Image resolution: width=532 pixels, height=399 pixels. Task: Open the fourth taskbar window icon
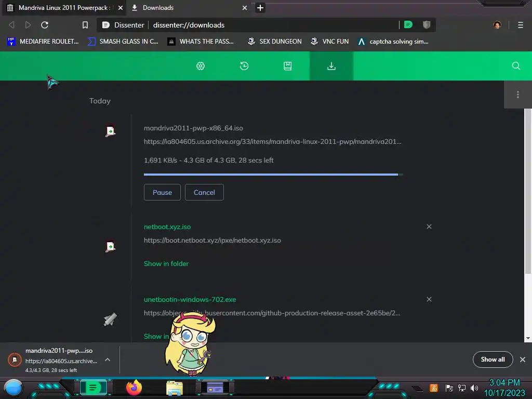point(215,388)
